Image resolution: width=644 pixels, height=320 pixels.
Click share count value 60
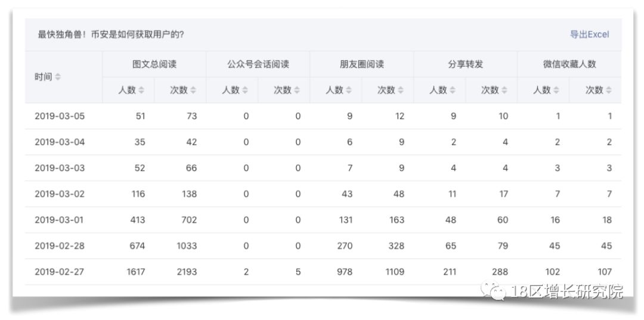tap(503, 220)
